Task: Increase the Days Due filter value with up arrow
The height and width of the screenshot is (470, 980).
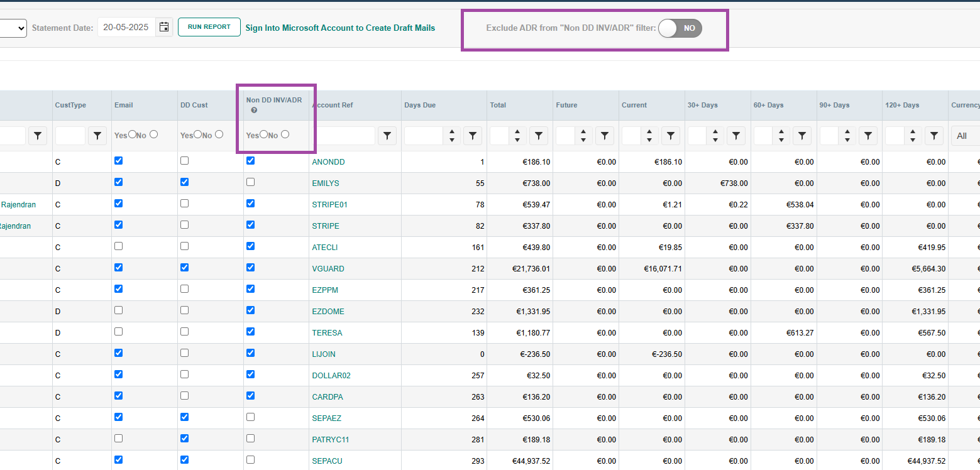Action: 452,132
